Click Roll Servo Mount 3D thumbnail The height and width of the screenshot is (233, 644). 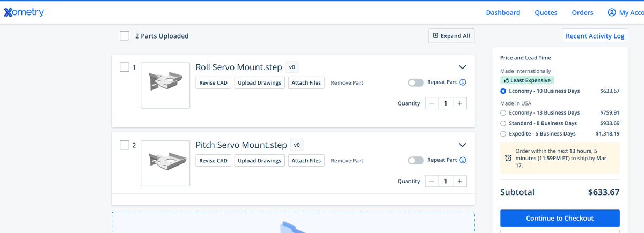coord(165,86)
